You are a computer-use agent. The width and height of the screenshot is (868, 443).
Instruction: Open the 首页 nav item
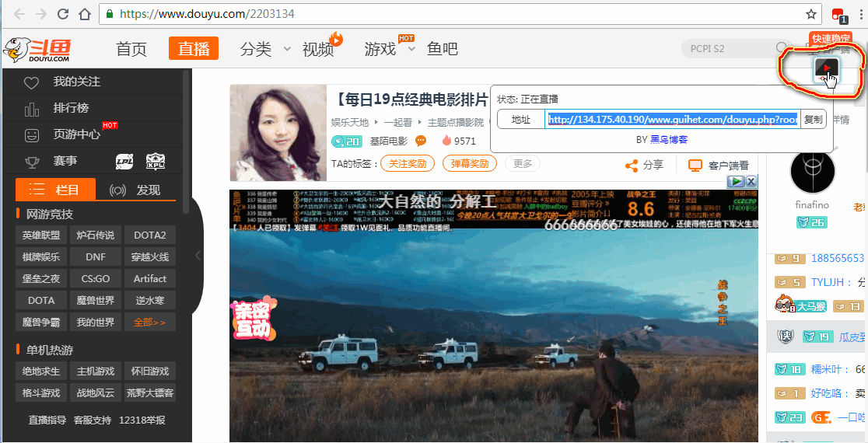(x=131, y=49)
